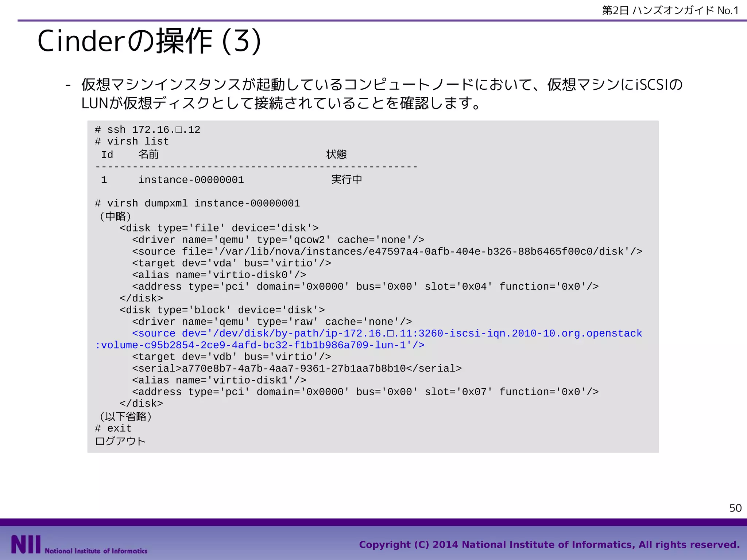This screenshot has width=747, height=560.
Task: Click the command "# exit"
Action: click(113, 428)
